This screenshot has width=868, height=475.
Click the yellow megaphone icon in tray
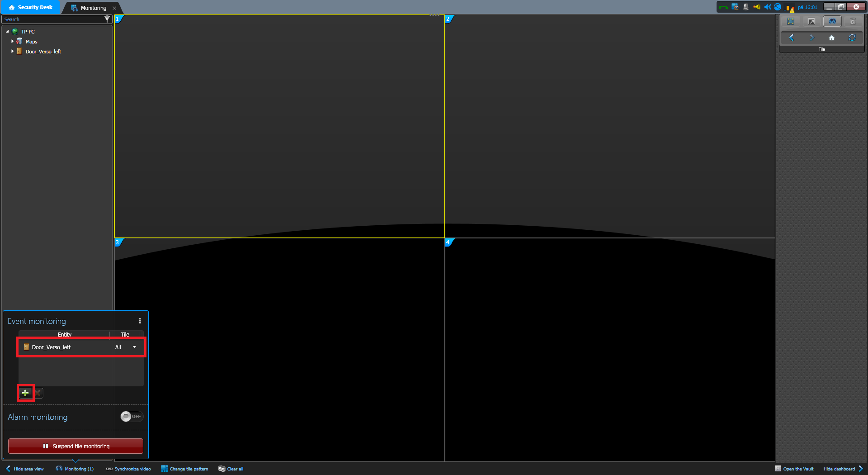(x=756, y=7)
